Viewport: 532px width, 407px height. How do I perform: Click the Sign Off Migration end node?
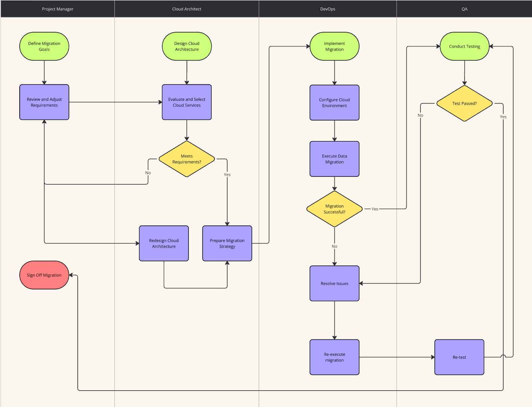pos(44,275)
